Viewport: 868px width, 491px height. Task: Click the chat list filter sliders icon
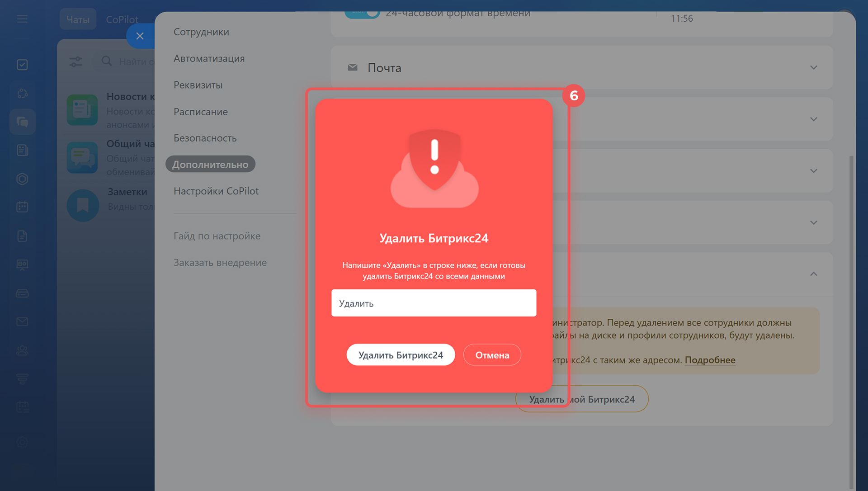pos(76,61)
